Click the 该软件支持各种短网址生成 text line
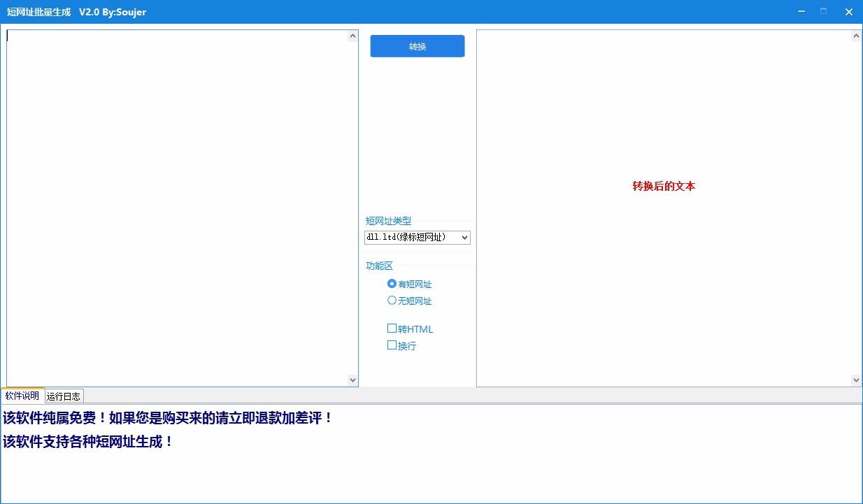This screenshot has width=863, height=504. click(88, 442)
